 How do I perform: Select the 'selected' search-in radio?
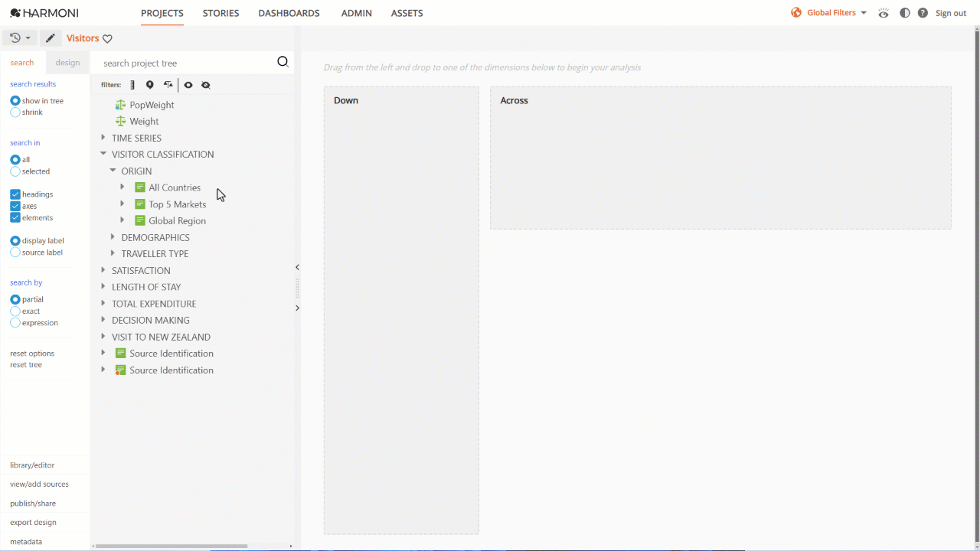pos(15,171)
